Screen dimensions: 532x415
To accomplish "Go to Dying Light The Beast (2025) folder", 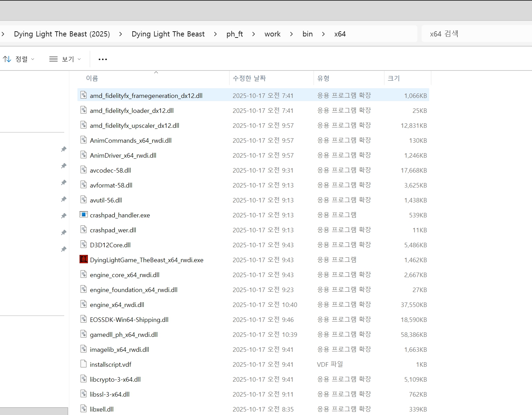I will tap(62, 34).
